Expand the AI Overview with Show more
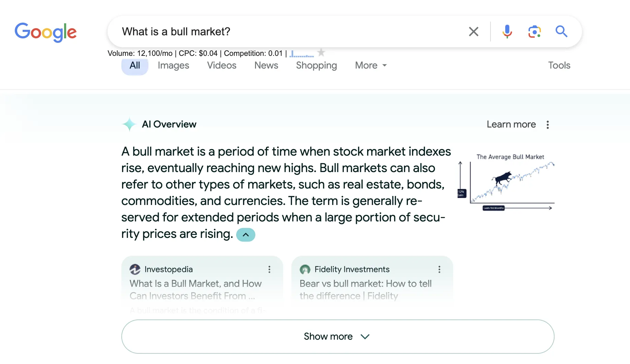 pos(337,336)
